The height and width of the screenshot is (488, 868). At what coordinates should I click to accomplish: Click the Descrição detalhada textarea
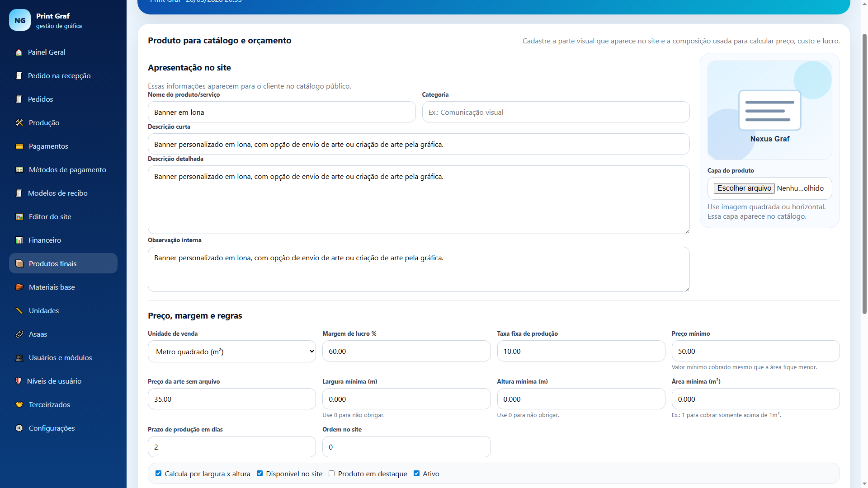pos(419,200)
